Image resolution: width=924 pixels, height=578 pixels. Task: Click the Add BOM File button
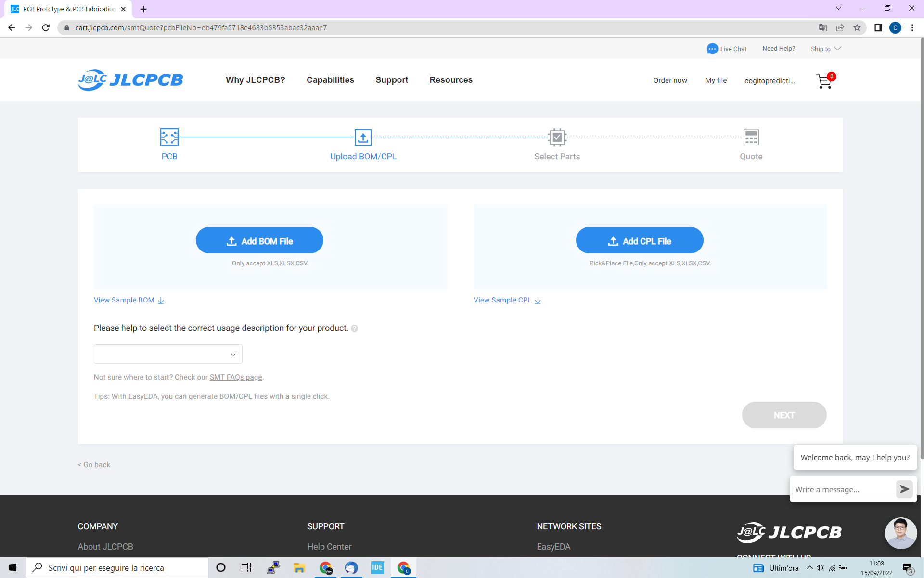[259, 240]
